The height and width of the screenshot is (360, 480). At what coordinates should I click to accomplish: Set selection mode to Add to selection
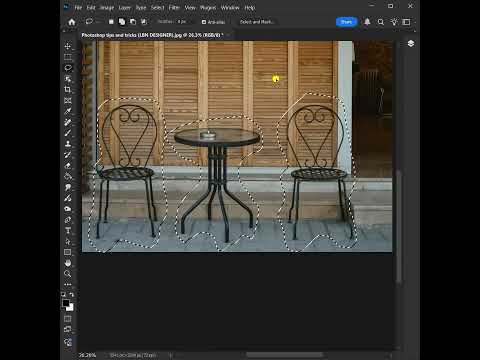(x=122, y=22)
